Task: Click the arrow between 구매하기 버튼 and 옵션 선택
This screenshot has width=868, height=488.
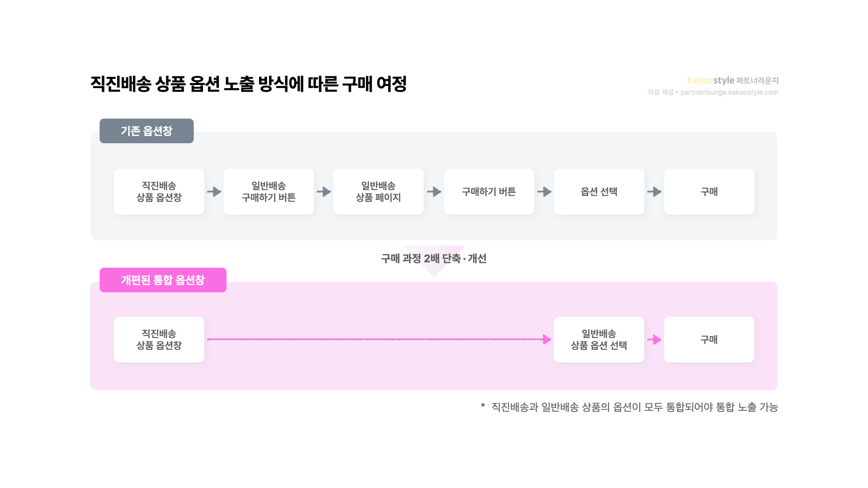Action: 544,192
